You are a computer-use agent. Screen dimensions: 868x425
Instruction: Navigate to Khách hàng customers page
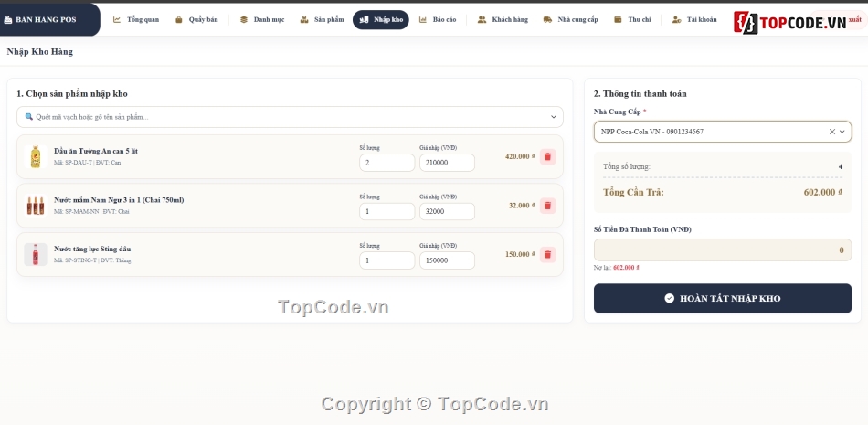click(x=503, y=19)
